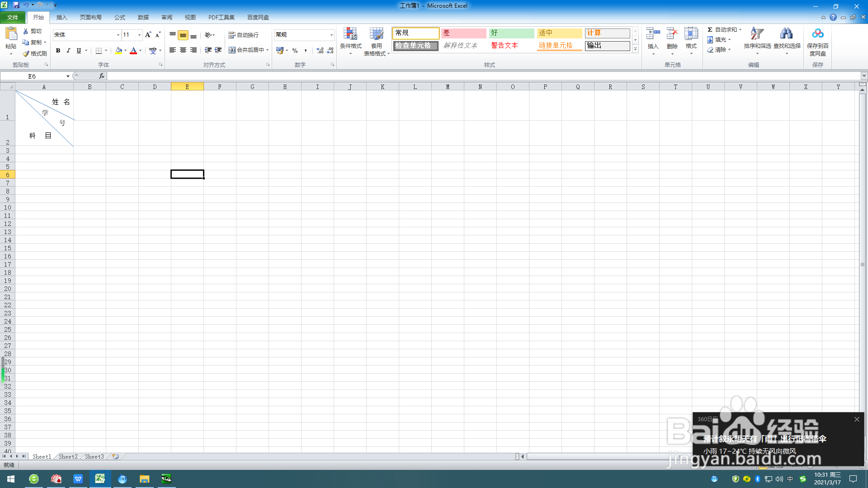This screenshot has height=488, width=868.
Task: Toggle top vertical alignment
Action: click(173, 35)
